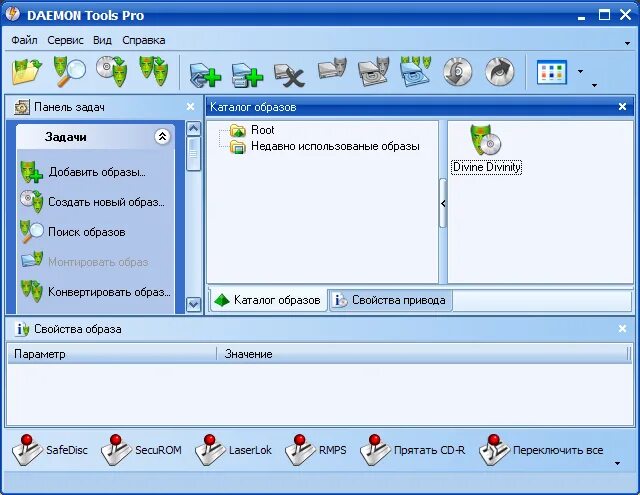
Task: Add a virtual drive with arrow icon
Action: click(x=205, y=74)
